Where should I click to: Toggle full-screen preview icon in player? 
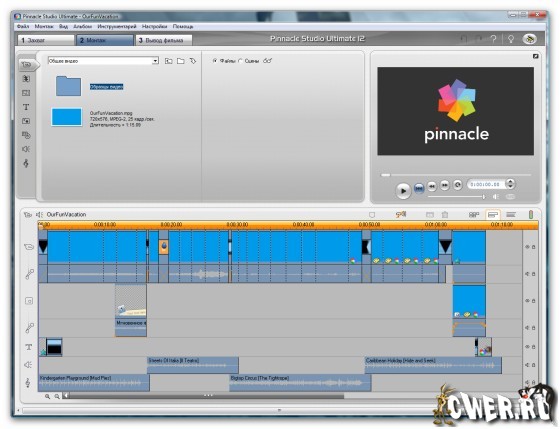pos(535,56)
